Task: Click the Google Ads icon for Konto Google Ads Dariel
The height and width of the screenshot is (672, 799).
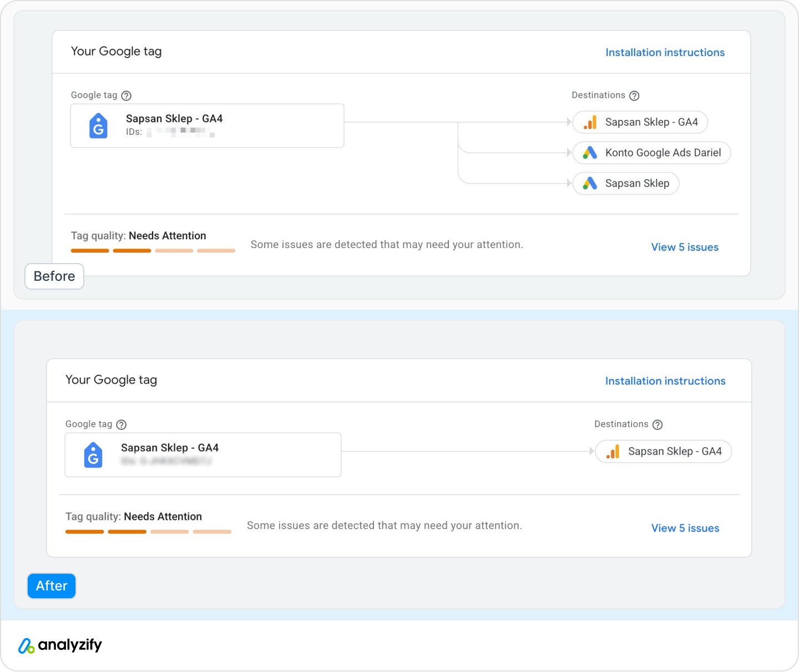Action: [590, 153]
